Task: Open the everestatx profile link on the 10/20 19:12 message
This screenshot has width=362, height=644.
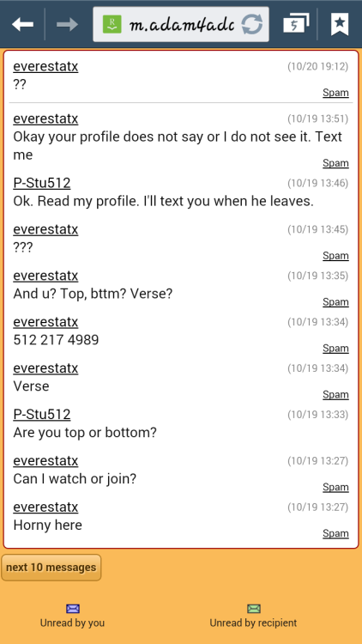Action: click(45, 66)
